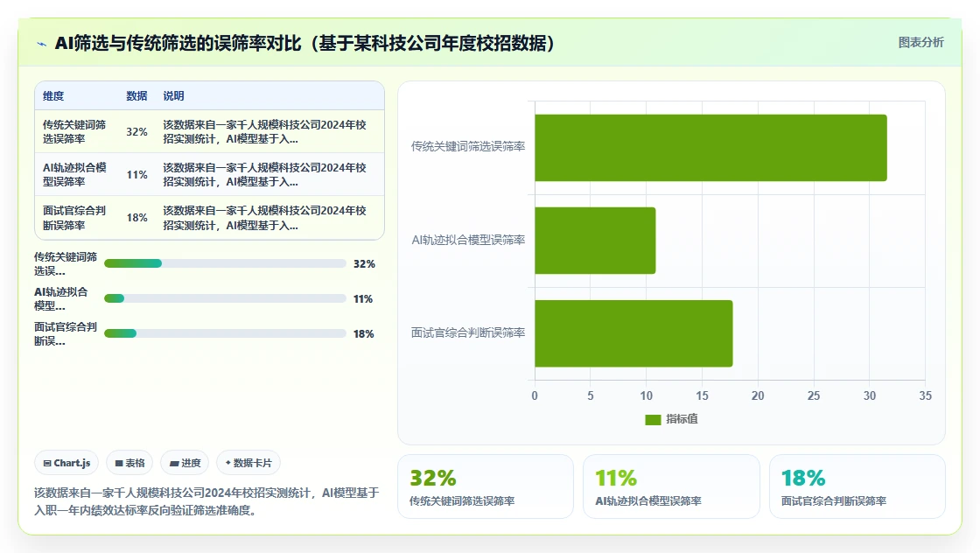
Task: Click the AI轨迹拟合模型误筛率 chart axis label
Action: [468, 240]
